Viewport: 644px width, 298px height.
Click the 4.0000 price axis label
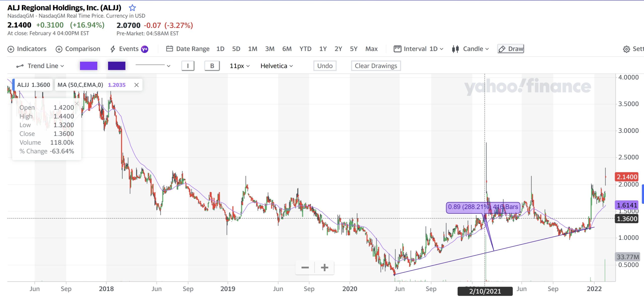[x=628, y=78]
